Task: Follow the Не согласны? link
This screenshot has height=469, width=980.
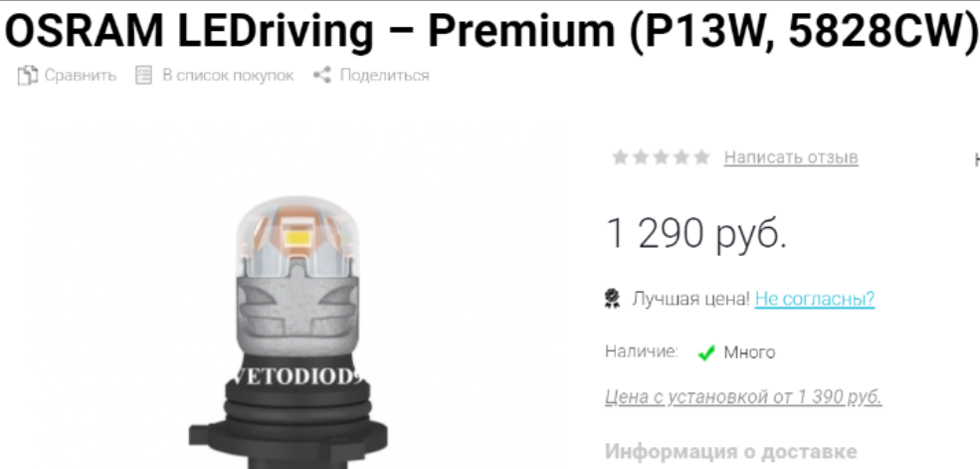Action: [x=815, y=299]
